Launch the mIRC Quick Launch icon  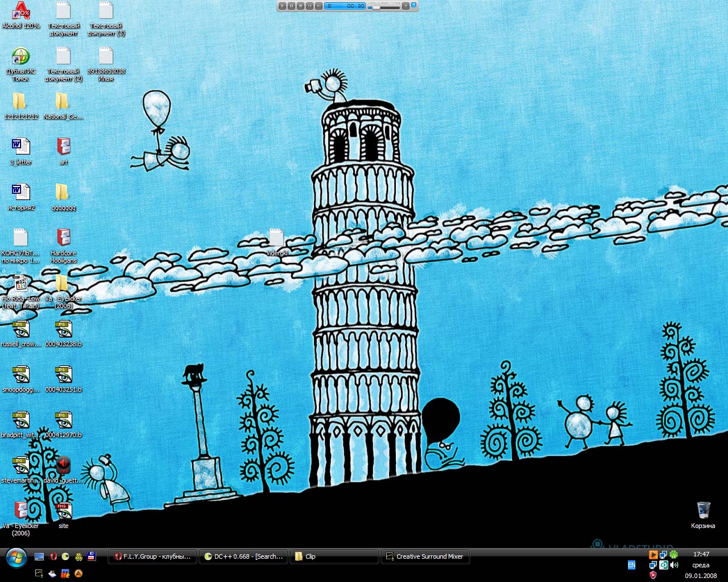65,573
